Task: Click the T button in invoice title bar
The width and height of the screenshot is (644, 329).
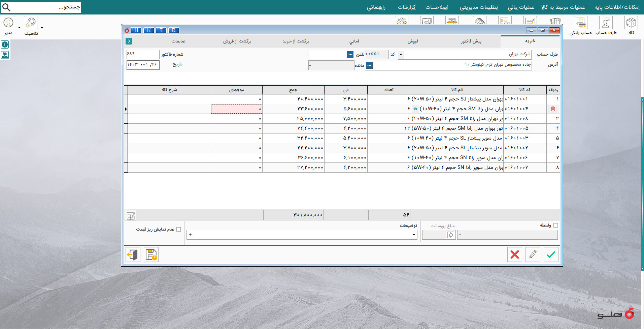Action: click(x=161, y=30)
